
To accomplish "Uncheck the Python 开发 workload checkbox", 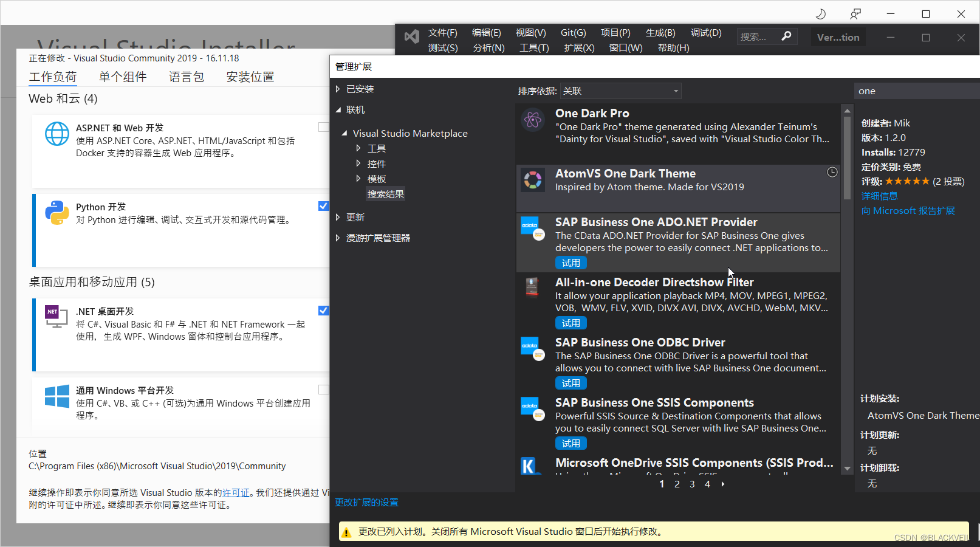I will [x=323, y=206].
